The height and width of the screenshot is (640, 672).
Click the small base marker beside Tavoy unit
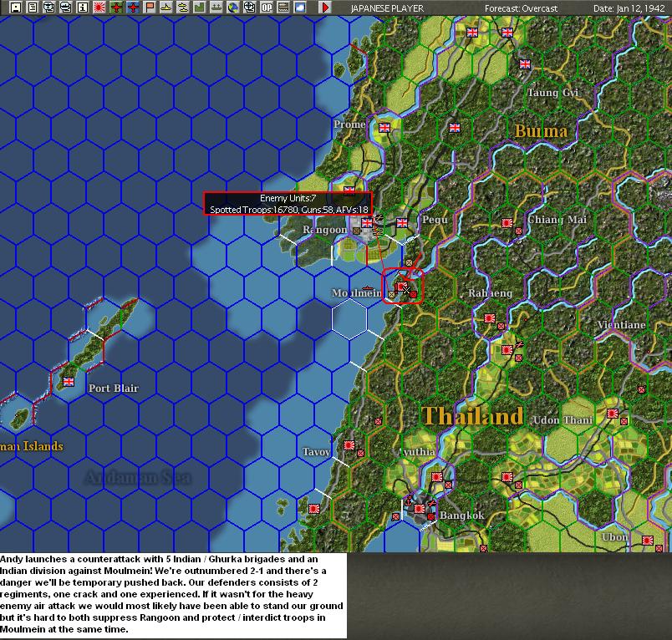[x=360, y=453]
